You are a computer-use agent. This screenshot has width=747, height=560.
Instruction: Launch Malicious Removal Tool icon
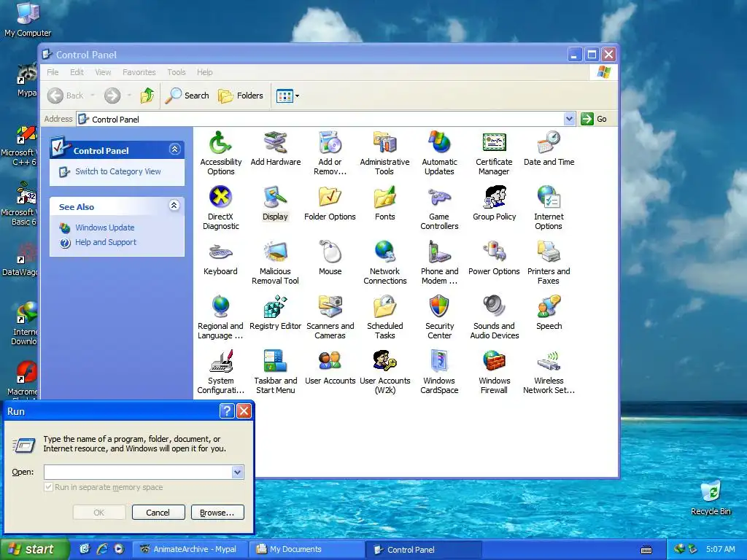pyautogui.click(x=275, y=252)
